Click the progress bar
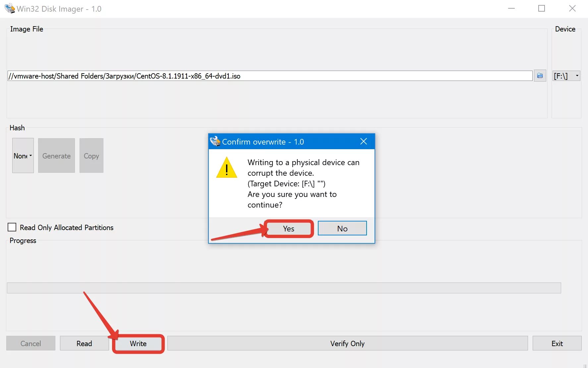Image resolution: width=588 pixels, height=368 pixels. (284, 288)
